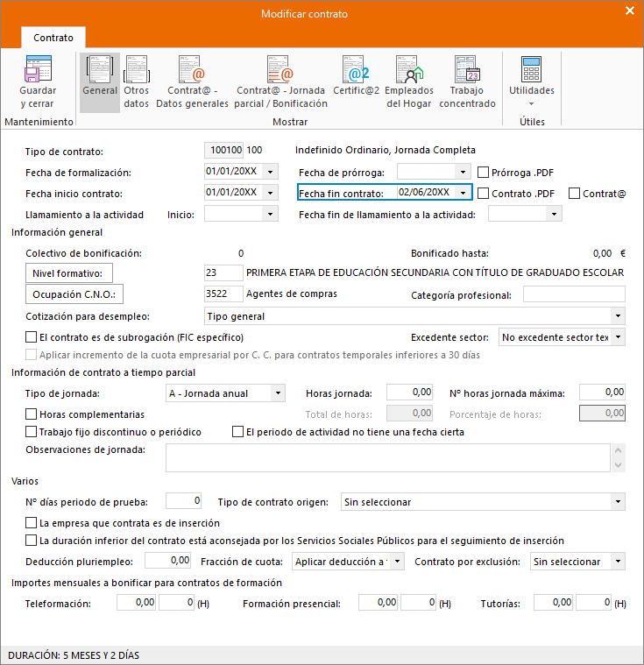Enable Horas complementarias checkbox
This screenshot has height=665, width=644.
31,414
